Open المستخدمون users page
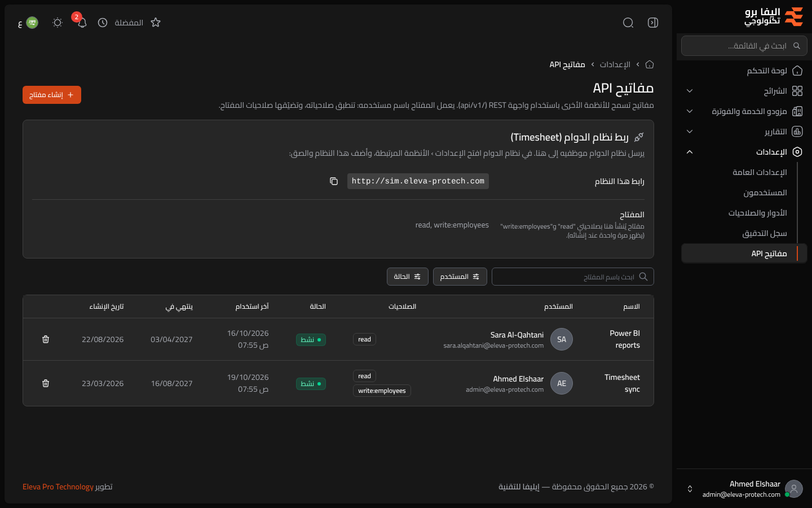The height and width of the screenshot is (508, 812). pos(765,192)
